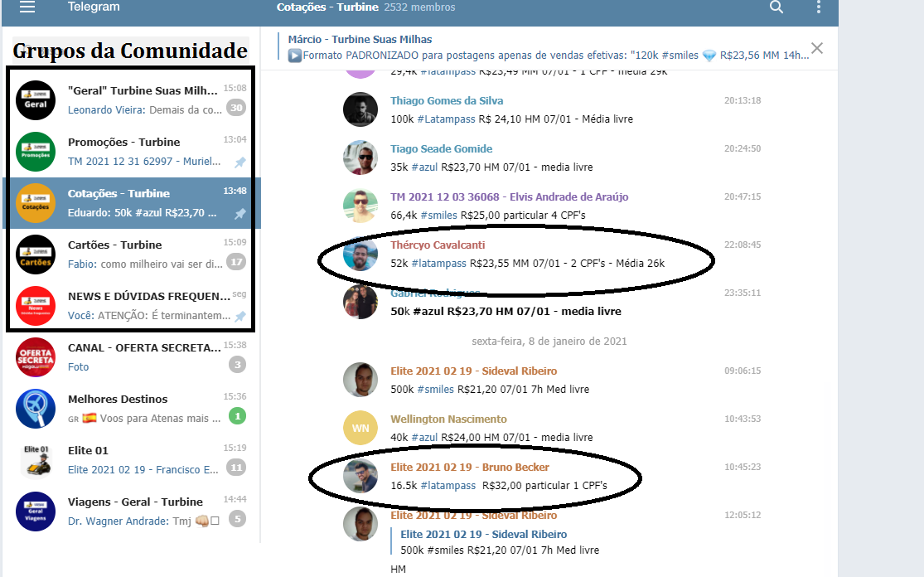Screen dimensions: 924x577
Task: Click the Melhores Destinos airplane avatar
Action: (x=36, y=409)
